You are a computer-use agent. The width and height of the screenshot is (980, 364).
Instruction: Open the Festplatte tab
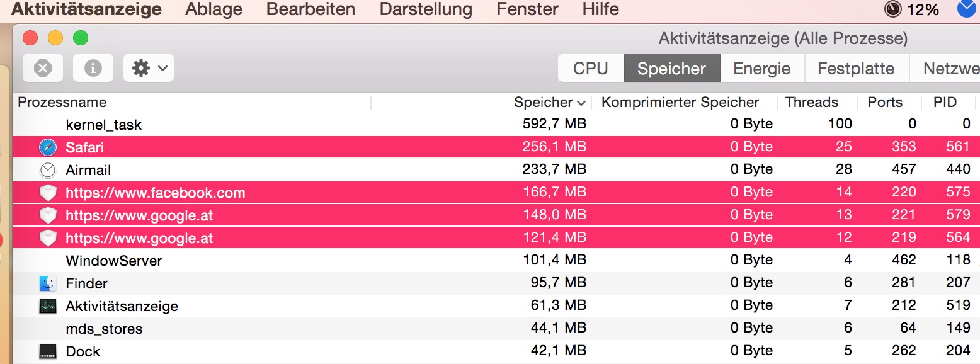tap(856, 69)
